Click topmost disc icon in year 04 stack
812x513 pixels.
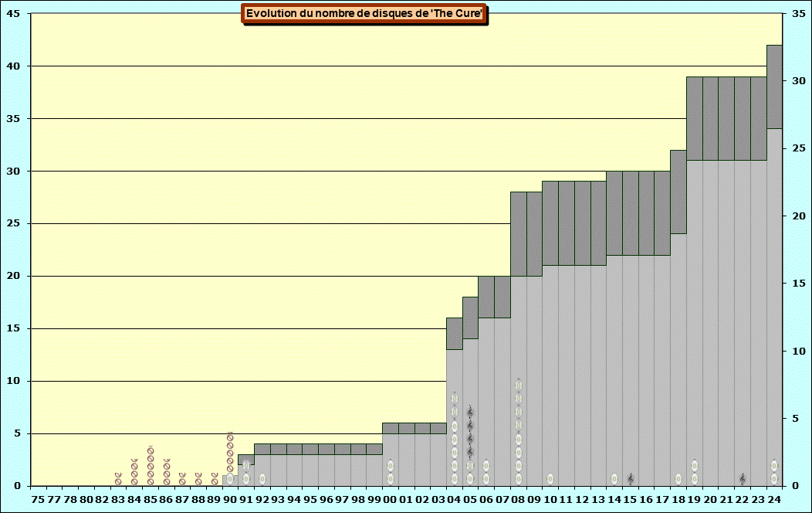(454, 399)
